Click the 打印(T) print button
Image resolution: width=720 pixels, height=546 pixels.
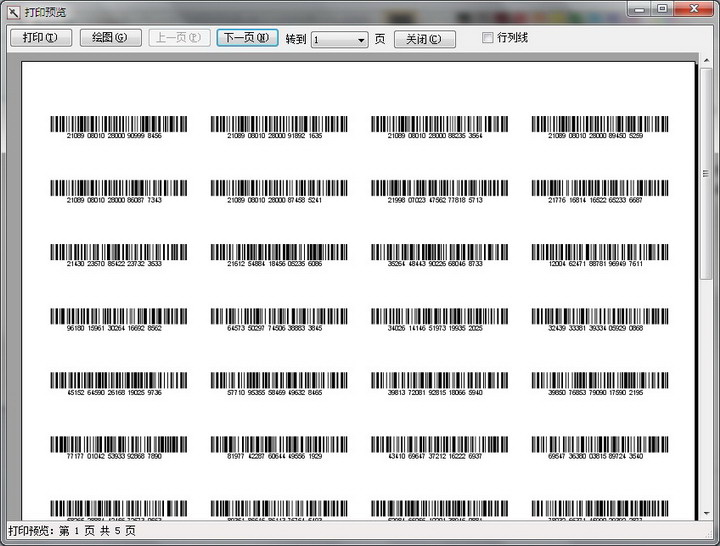[41, 38]
